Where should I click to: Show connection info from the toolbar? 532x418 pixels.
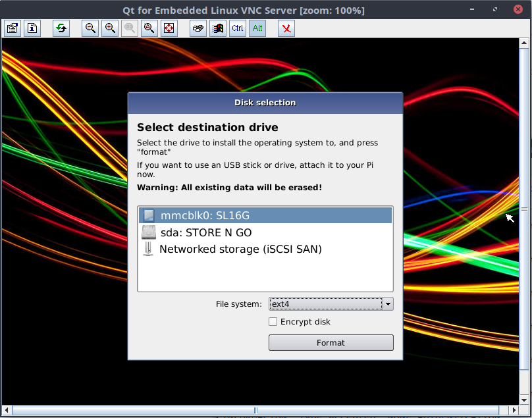[32, 28]
